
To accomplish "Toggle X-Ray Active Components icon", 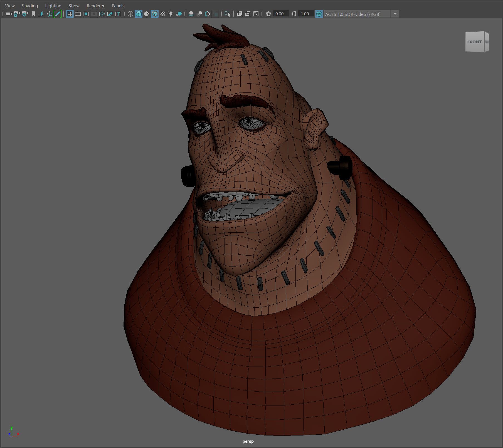I will [x=248, y=14].
